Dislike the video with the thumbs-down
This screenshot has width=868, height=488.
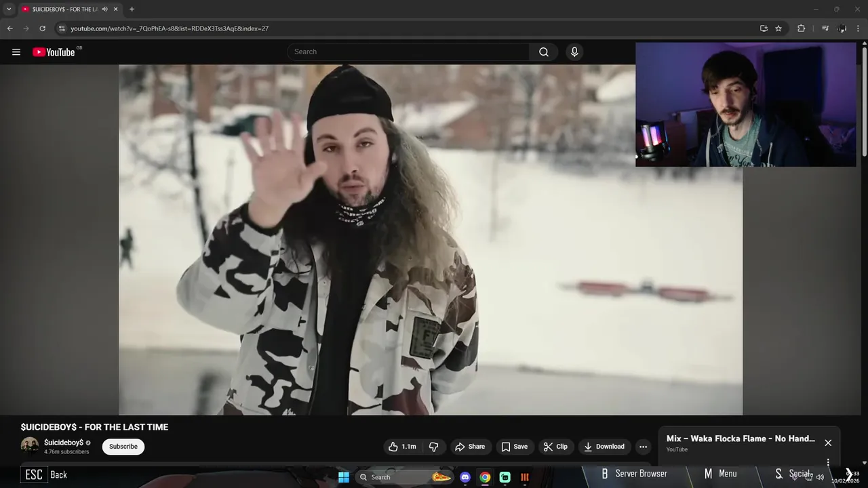(434, 447)
